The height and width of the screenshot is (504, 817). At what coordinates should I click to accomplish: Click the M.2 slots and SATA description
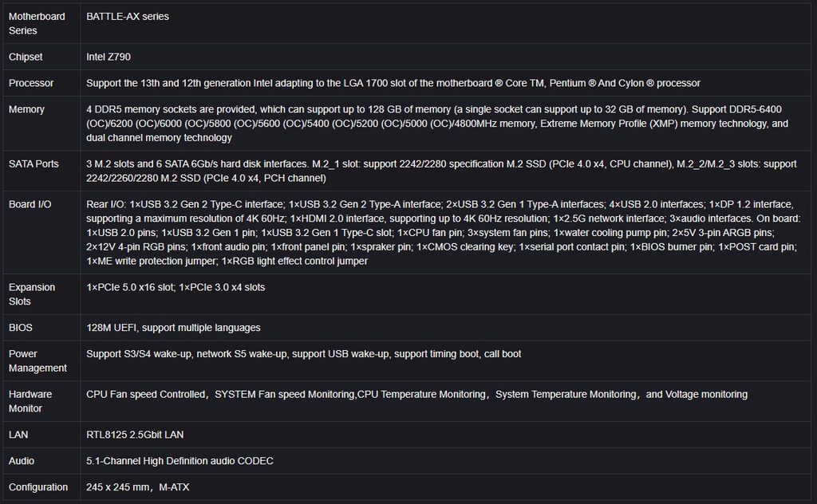tap(440, 171)
